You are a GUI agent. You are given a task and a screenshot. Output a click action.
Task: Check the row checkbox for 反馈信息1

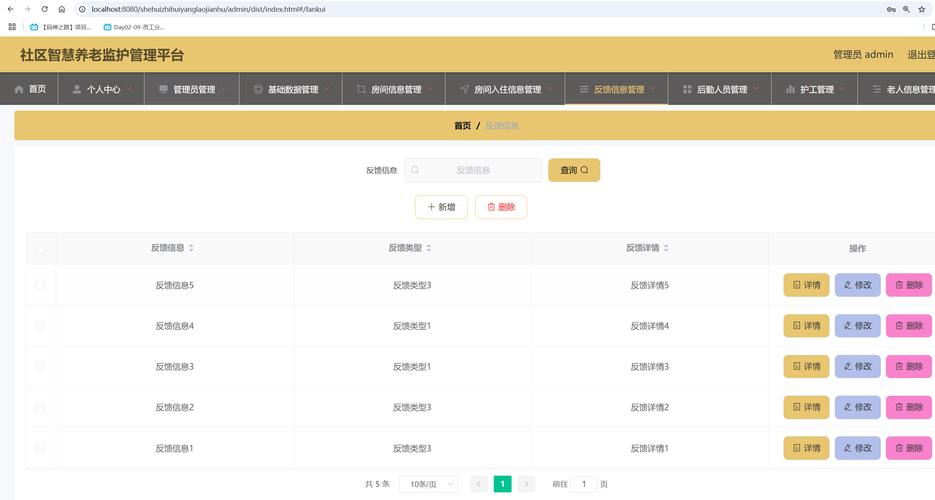tap(40, 448)
